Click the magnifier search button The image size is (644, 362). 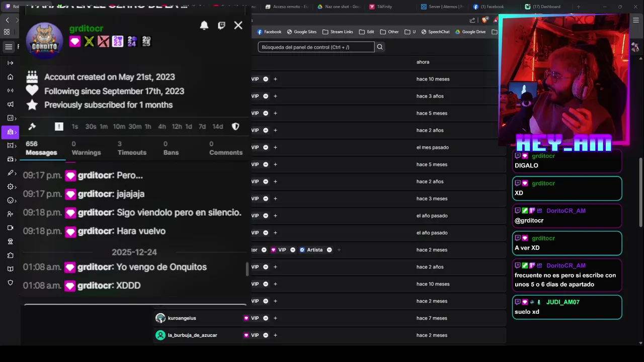tap(380, 47)
